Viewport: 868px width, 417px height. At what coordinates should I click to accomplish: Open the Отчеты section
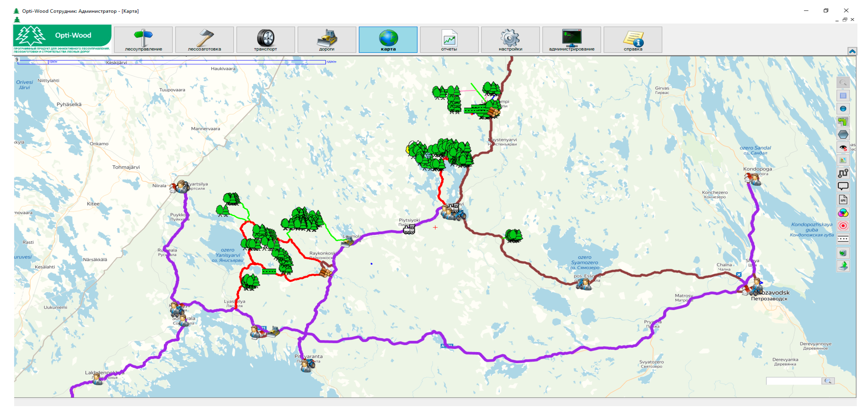tap(449, 40)
